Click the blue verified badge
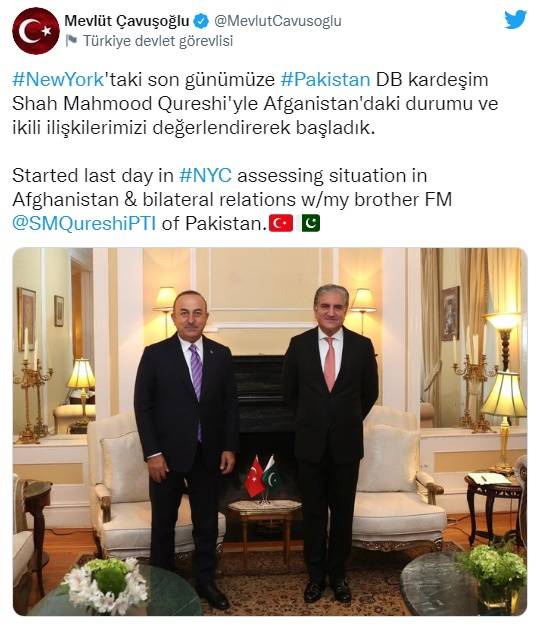Image resolution: width=538 pixels, height=626 pixels. pyautogui.click(x=201, y=21)
